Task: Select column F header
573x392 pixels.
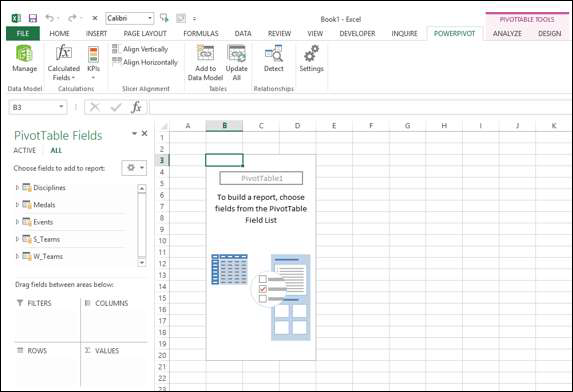Action: coord(371,126)
